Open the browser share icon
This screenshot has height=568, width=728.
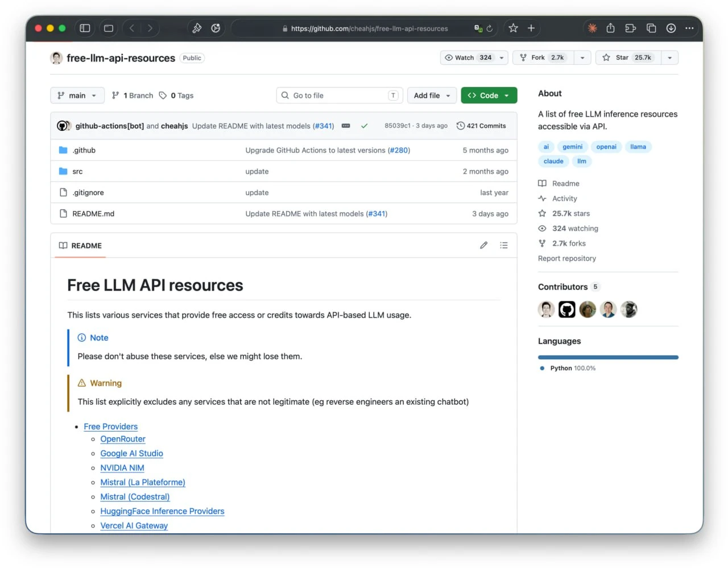coord(610,28)
